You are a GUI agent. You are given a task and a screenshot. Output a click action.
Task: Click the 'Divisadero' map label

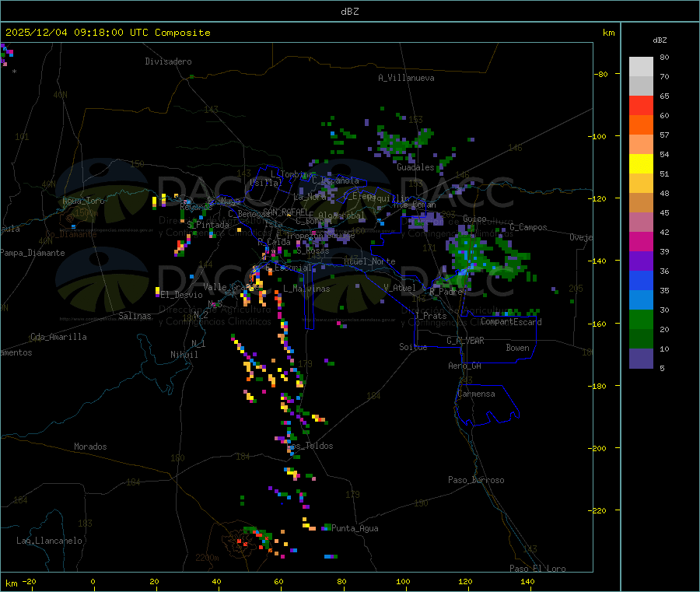168,61
